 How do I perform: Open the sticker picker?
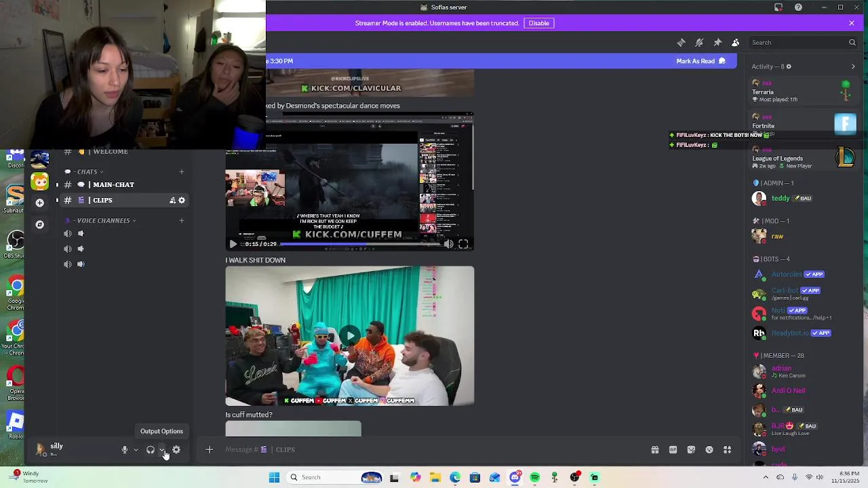691,450
